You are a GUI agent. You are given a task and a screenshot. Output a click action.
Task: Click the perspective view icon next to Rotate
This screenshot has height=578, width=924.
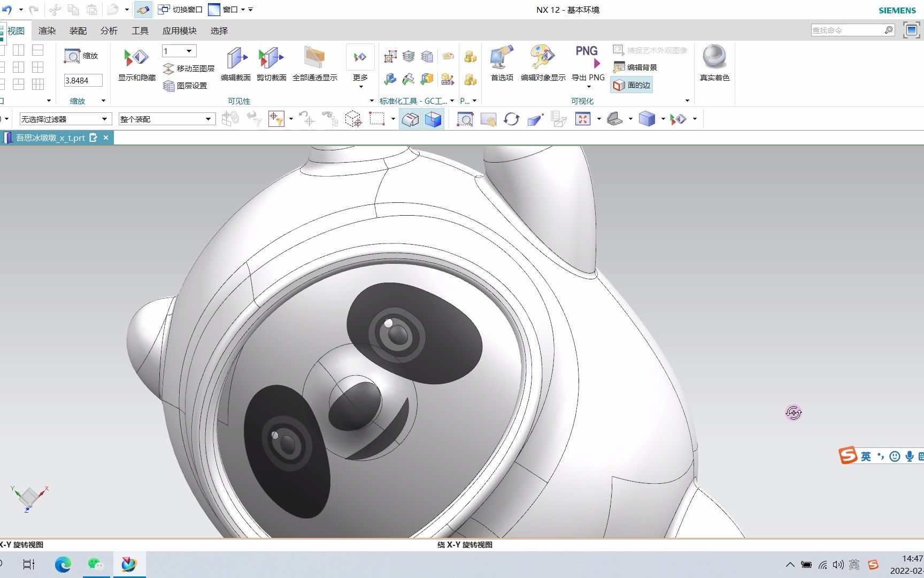[x=535, y=119]
